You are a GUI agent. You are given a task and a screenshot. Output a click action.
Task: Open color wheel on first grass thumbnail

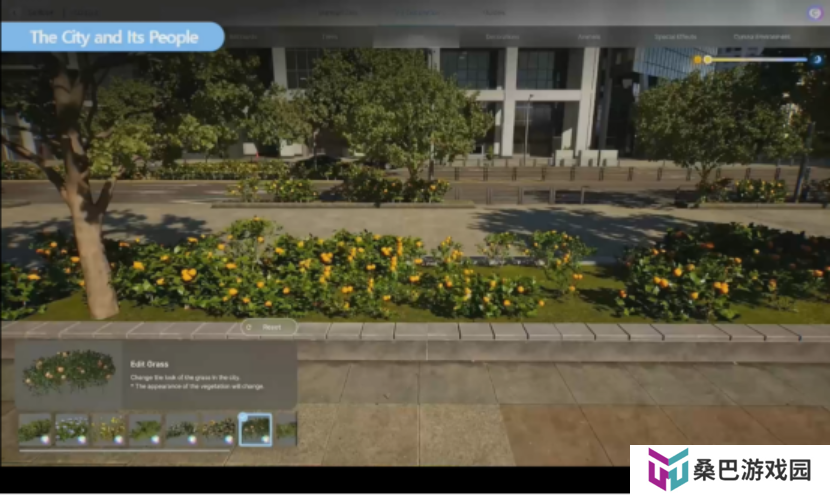(x=45, y=439)
